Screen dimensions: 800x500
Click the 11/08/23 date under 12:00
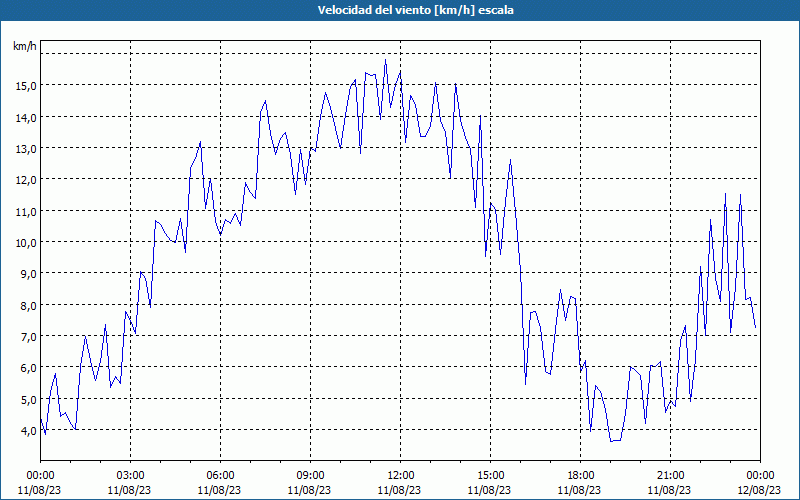(399, 490)
